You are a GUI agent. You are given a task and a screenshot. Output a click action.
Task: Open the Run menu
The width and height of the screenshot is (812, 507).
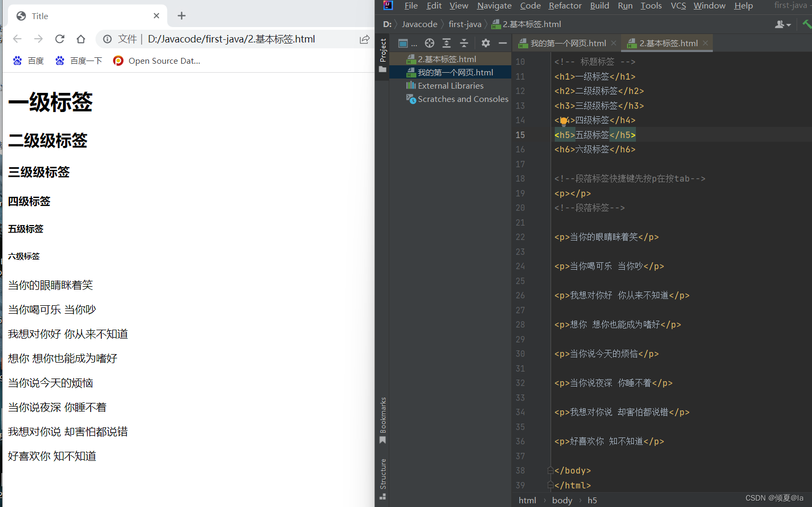pyautogui.click(x=625, y=5)
